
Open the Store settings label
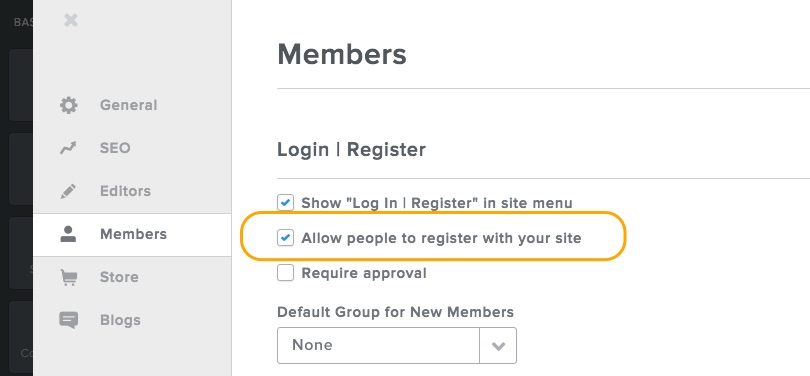[119, 277]
